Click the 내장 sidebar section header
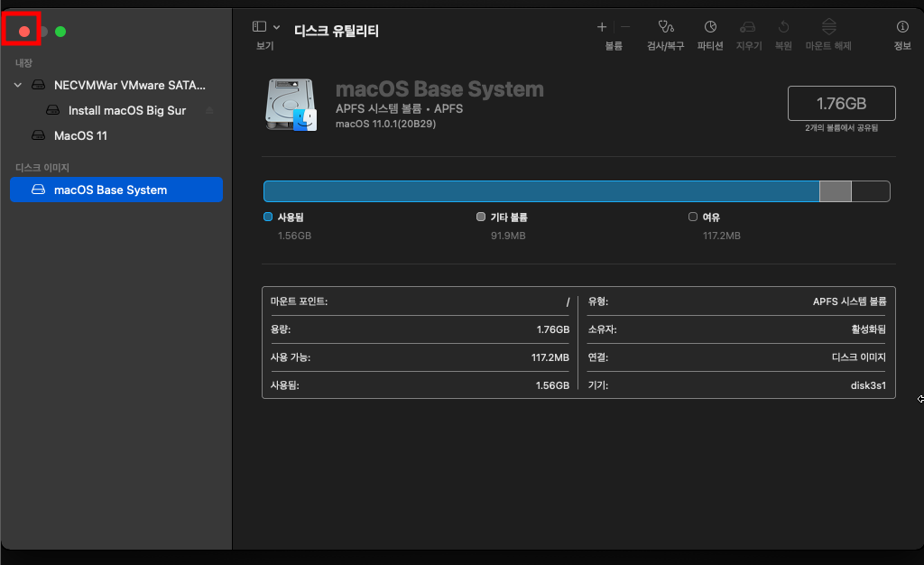Screen dimensions: 924x565 tap(23, 63)
